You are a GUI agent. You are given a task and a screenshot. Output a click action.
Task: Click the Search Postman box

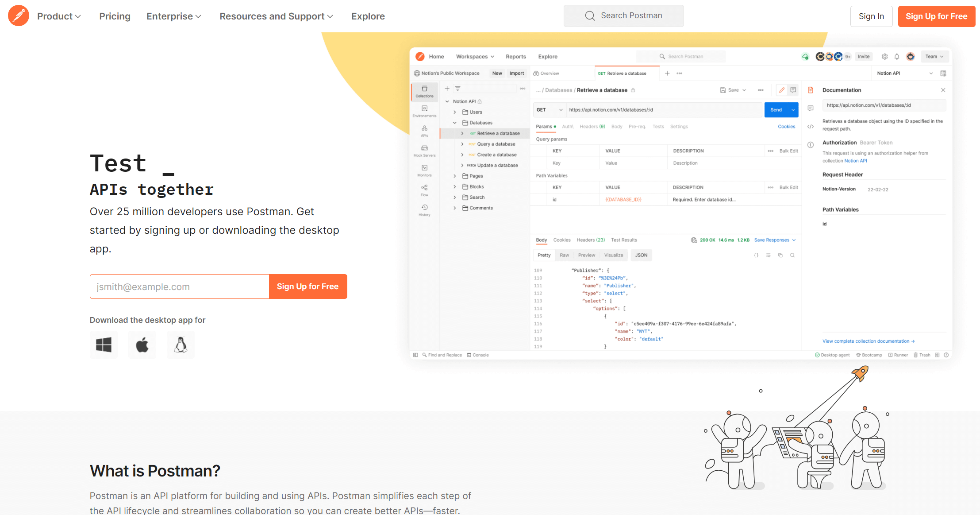631,16
